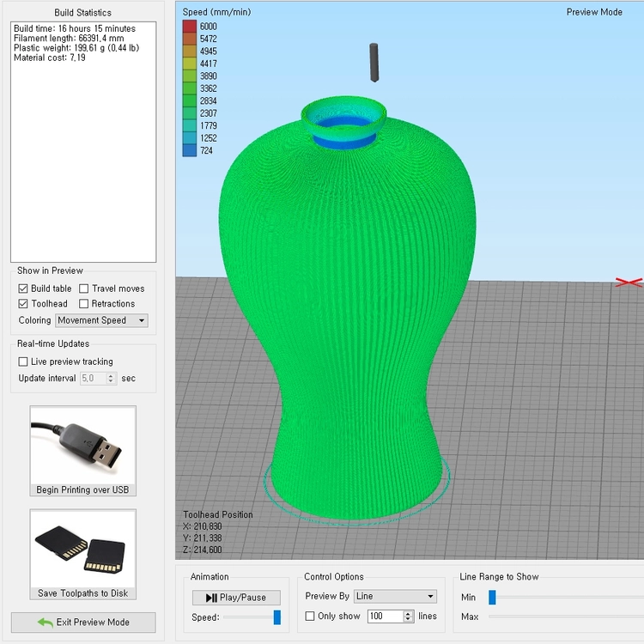Click the blue 724 speed legend swatch
644x644 pixels.
tap(190, 150)
